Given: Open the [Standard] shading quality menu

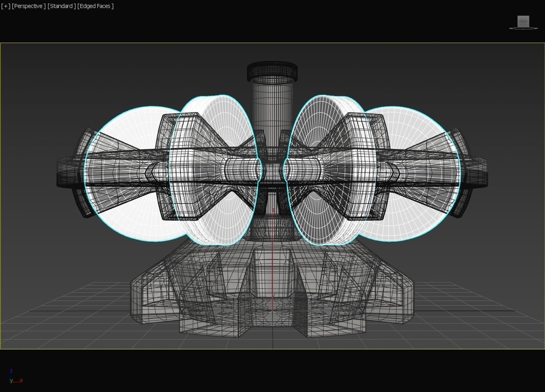Looking at the screenshot, I should 62,6.
